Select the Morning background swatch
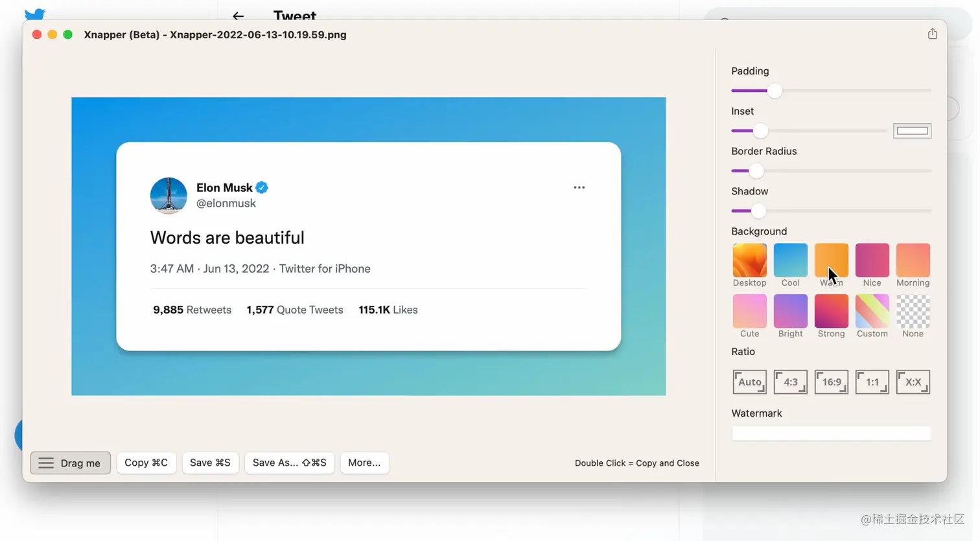 pos(913,260)
